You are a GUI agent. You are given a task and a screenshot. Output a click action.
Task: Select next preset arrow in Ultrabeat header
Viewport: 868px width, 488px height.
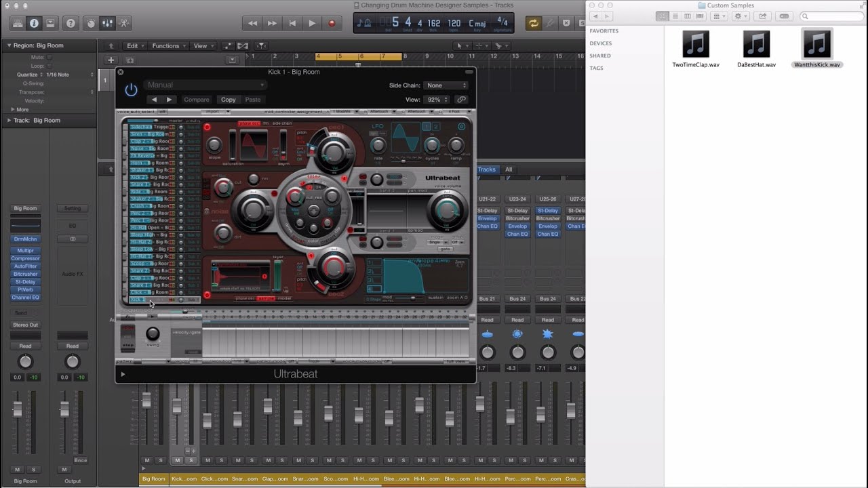[170, 100]
